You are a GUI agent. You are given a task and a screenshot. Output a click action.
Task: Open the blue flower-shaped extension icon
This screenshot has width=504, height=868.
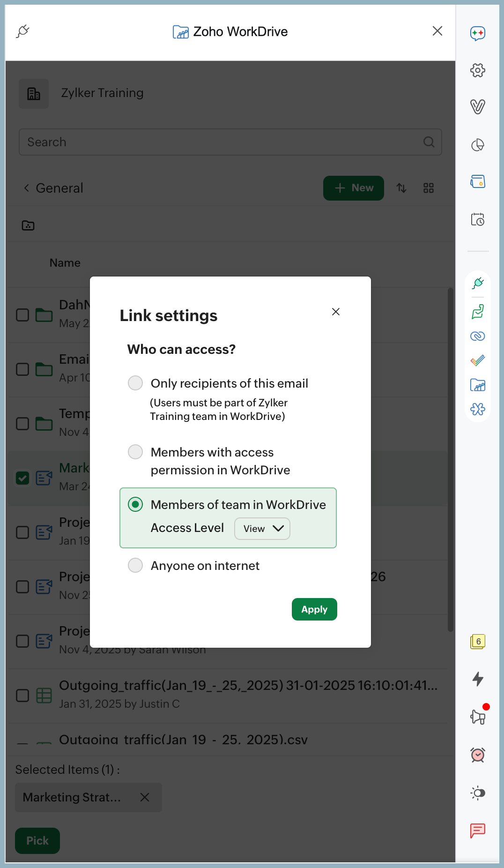pos(477,409)
